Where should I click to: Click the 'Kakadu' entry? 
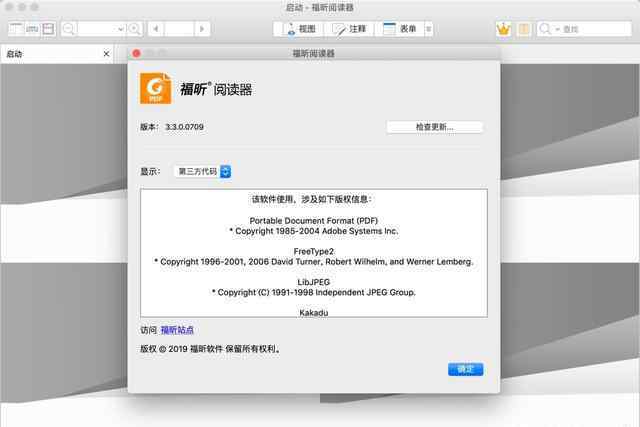coord(313,313)
